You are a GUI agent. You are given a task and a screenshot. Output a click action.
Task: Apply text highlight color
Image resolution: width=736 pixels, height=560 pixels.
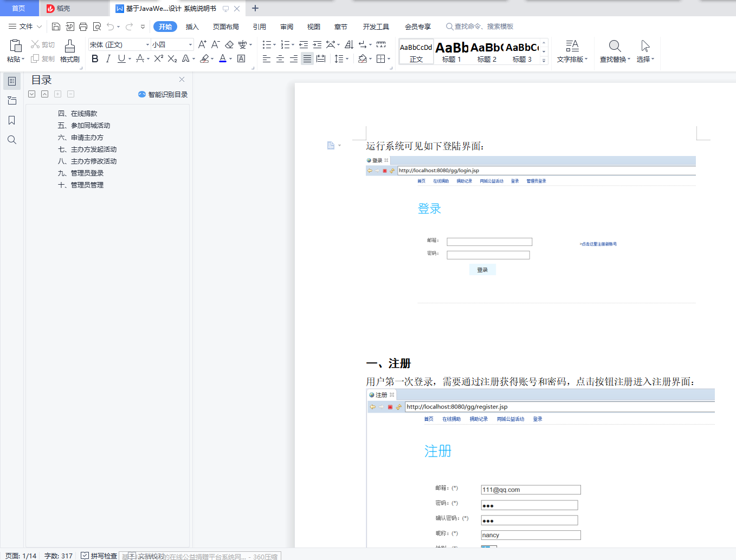click(x=204, y=58)
